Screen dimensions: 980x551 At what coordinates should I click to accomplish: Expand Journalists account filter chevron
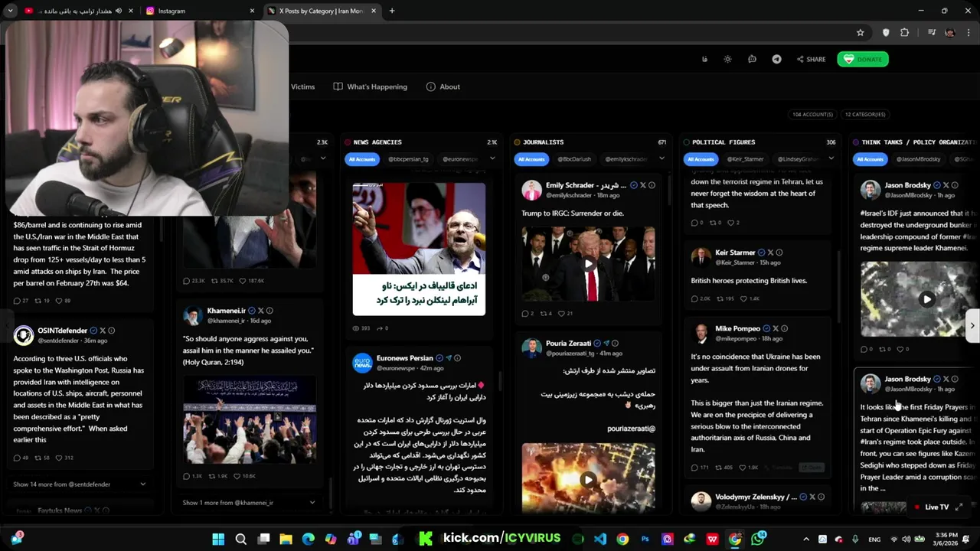661,158
